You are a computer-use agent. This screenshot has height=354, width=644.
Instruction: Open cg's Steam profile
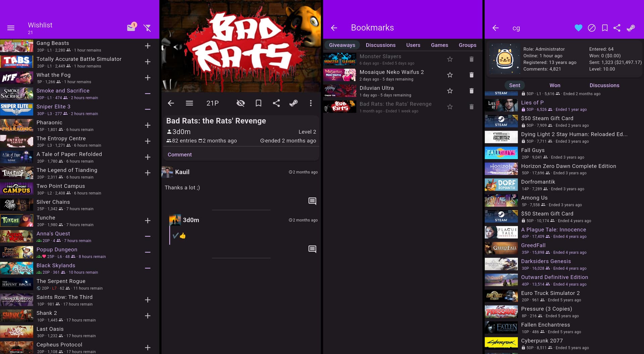[631, 28]
